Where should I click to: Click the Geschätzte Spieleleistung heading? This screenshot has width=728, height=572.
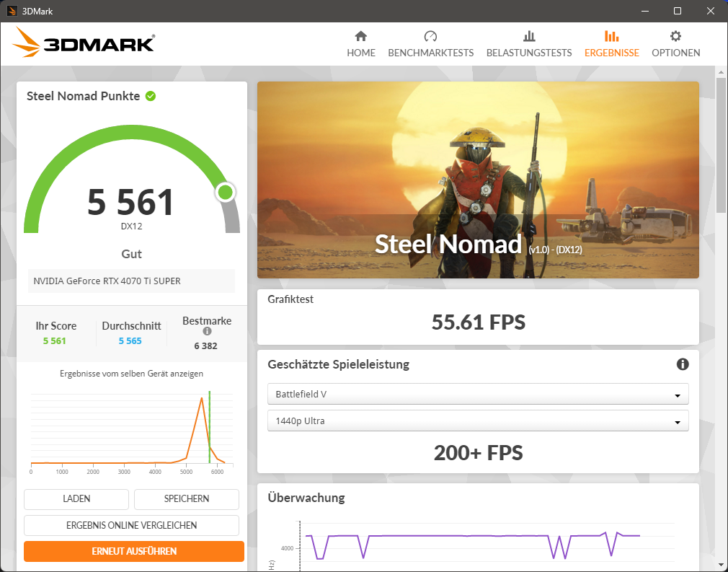click(x=339, y=364)
